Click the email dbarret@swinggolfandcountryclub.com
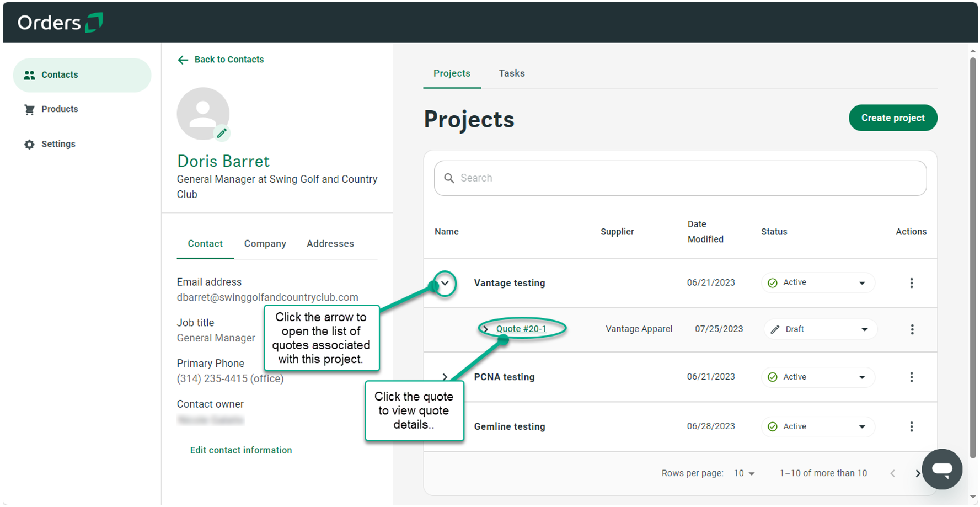The image size is (980, 507). click(x=267, y=297)
